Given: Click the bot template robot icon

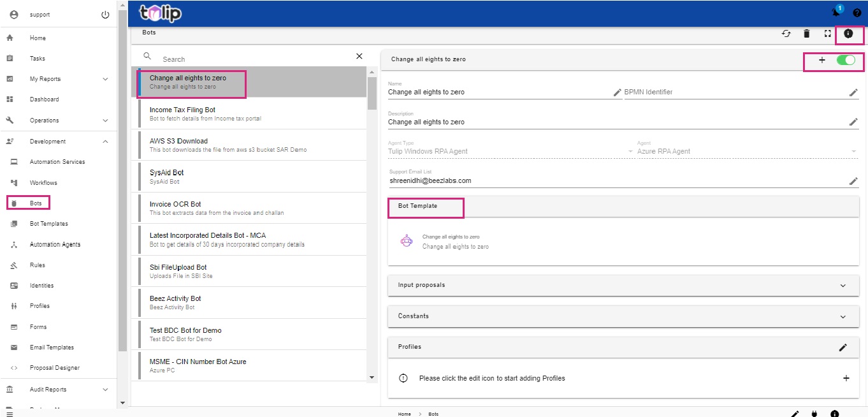Looking at the screenshot, I should click(x=406, y=241).
